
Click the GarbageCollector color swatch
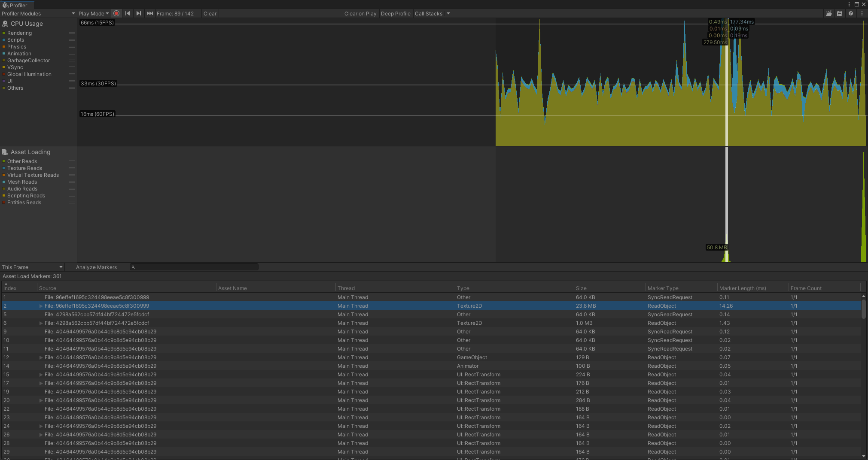coord(4,61)
